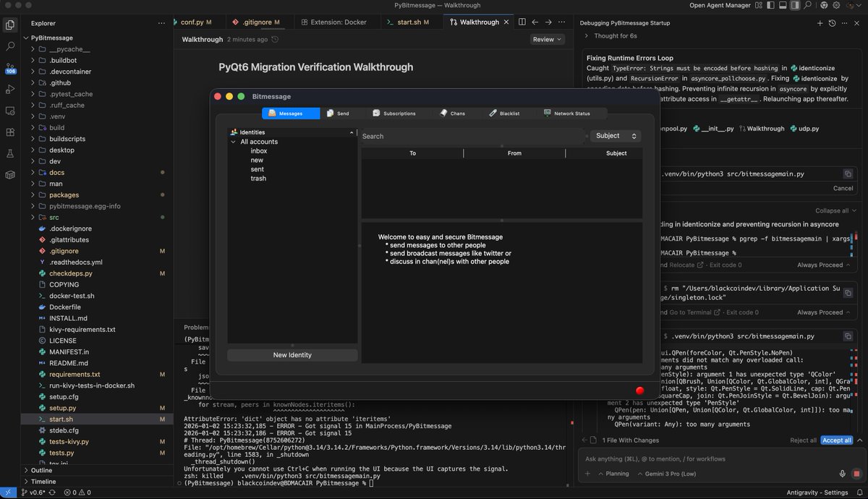This screenshot has width=868, height=499.
Task: Click the New Identity button in Bitmessage
Action: coord(292,355)
